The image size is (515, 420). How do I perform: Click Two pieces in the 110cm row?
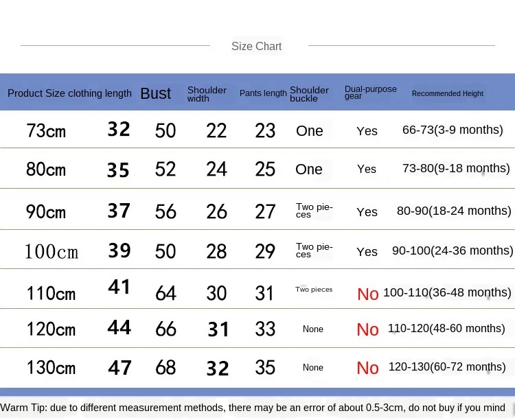[314, 290]
